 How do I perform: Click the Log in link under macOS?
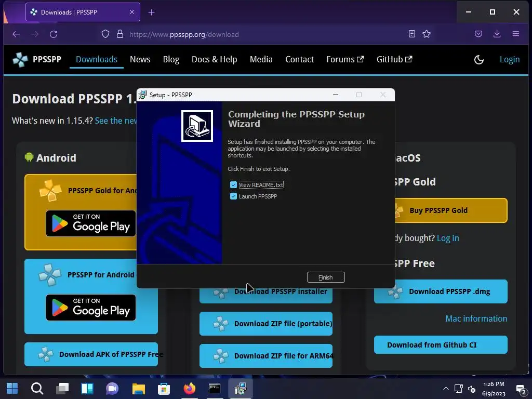(448, 238)
